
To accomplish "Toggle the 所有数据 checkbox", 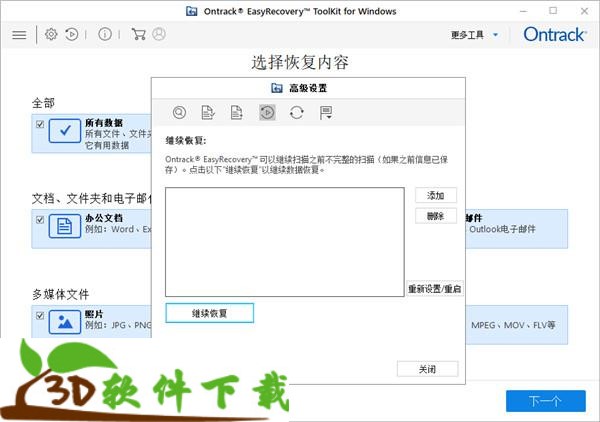I will [x=40, y=124].
